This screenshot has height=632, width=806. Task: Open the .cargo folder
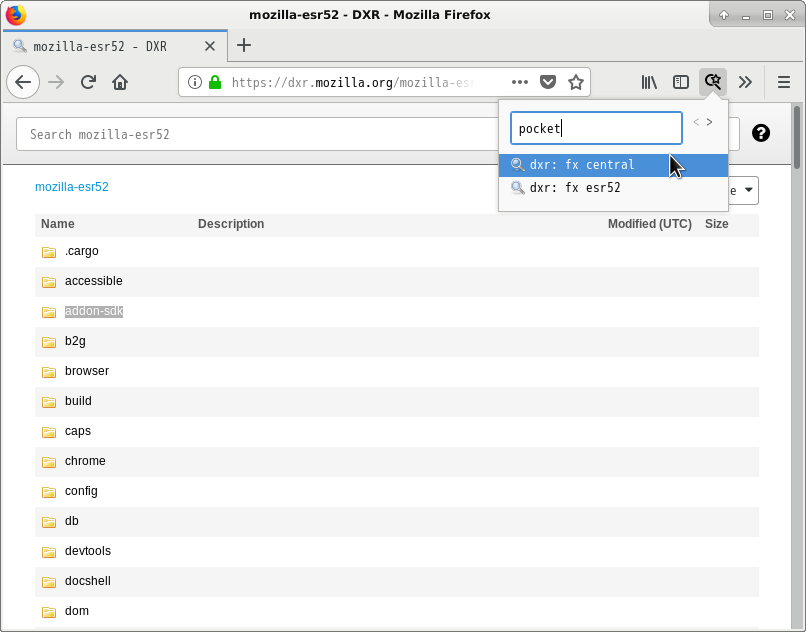click(x=82, y=251)
